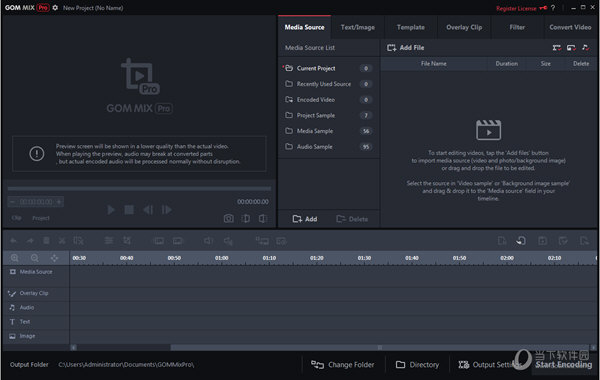Click the rightmost icon under the preview timecode

point(262,219)
